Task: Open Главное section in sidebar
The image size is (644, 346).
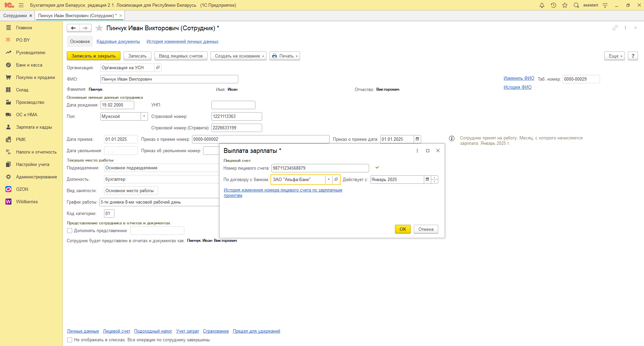Action: point(24,28)
